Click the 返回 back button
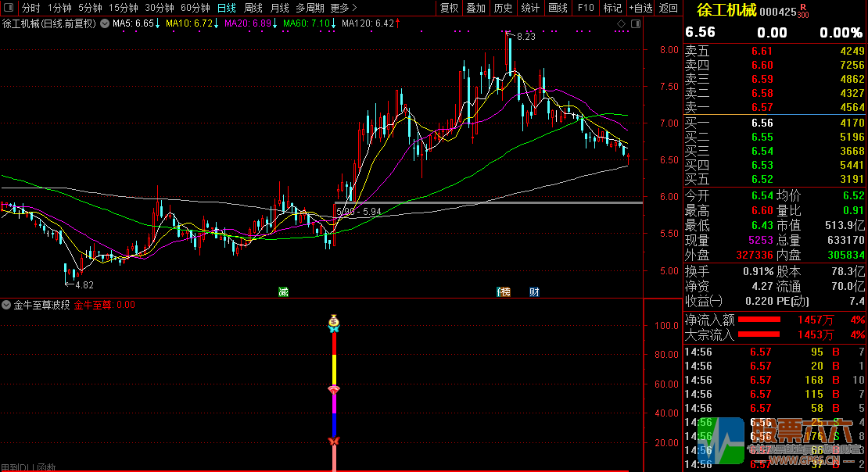 click(668, 8)
